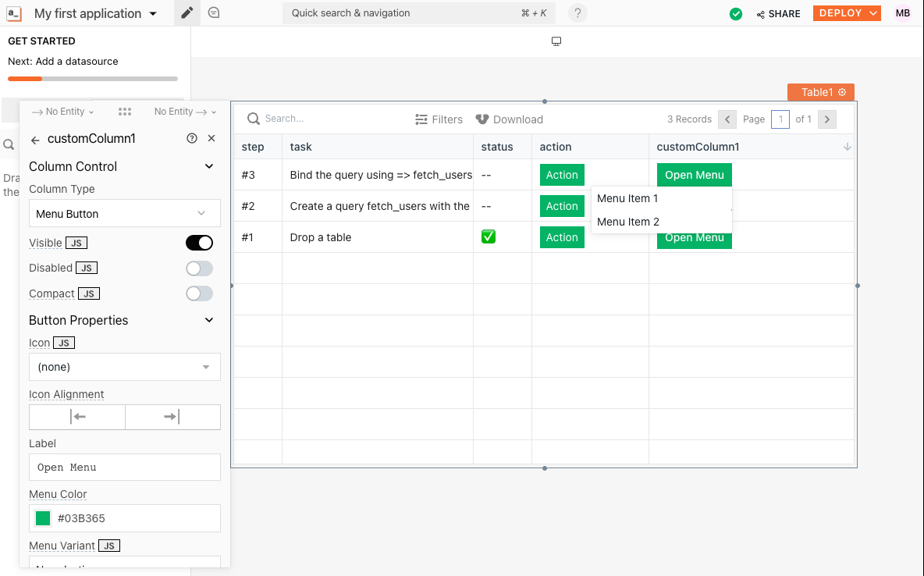924x576 pixels.
Task: Open the Column Type Menu Button dropdown
Action: click(125, 213)
